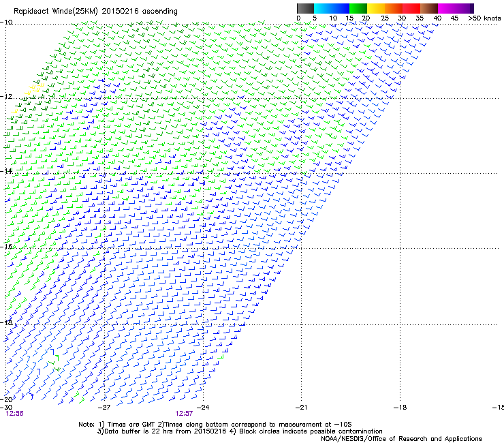Image resolution: width=504 pixels, height=443 pixels.
Task: Click the orange 25-30 knots legend segment
Action: 394,8
